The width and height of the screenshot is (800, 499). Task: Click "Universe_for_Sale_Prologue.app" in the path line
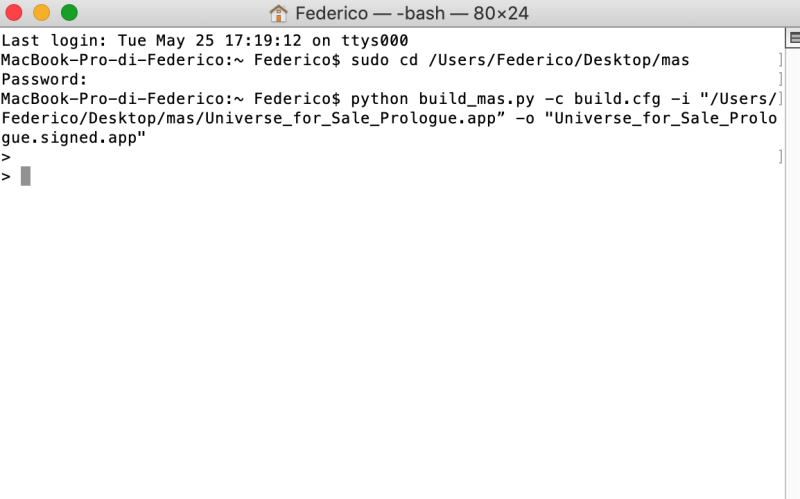tap(350, 118)
